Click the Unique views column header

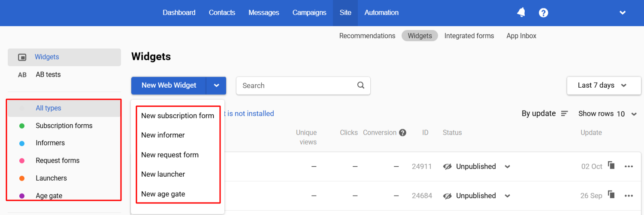click(x=306, y=137)
